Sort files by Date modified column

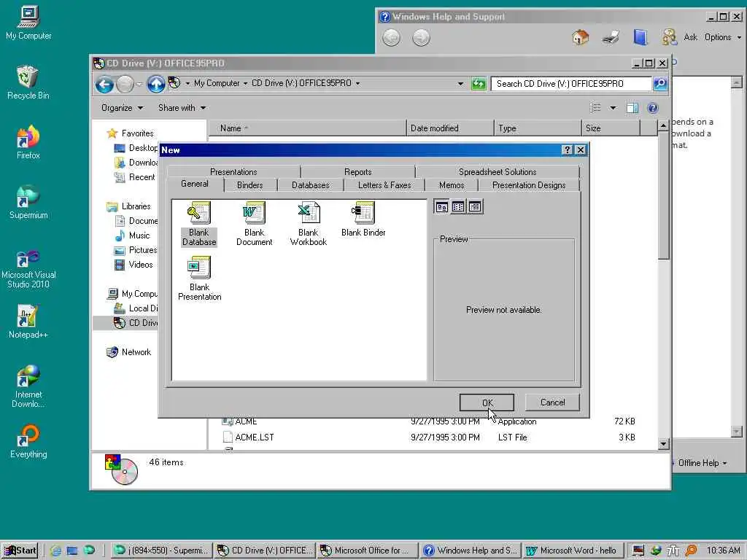450,128
